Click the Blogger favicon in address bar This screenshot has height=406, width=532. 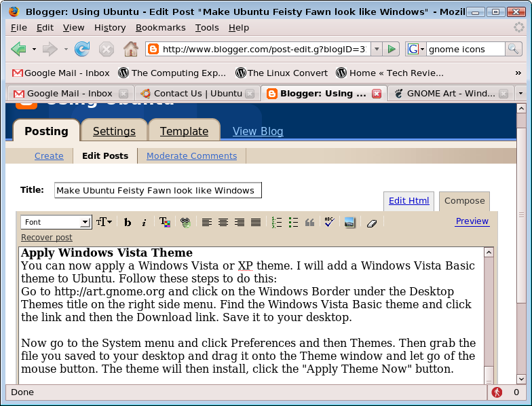[153, 49]
